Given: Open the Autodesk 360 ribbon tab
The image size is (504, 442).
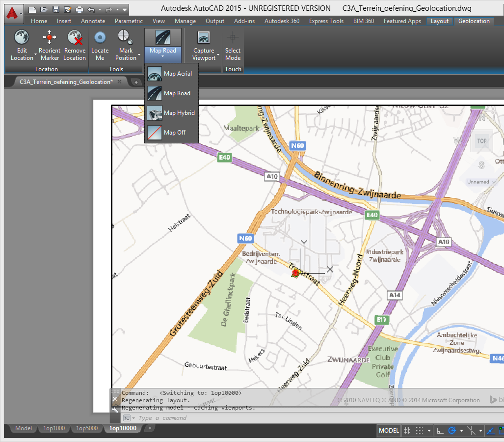Looking at the screenshot, I should (282, 21).
